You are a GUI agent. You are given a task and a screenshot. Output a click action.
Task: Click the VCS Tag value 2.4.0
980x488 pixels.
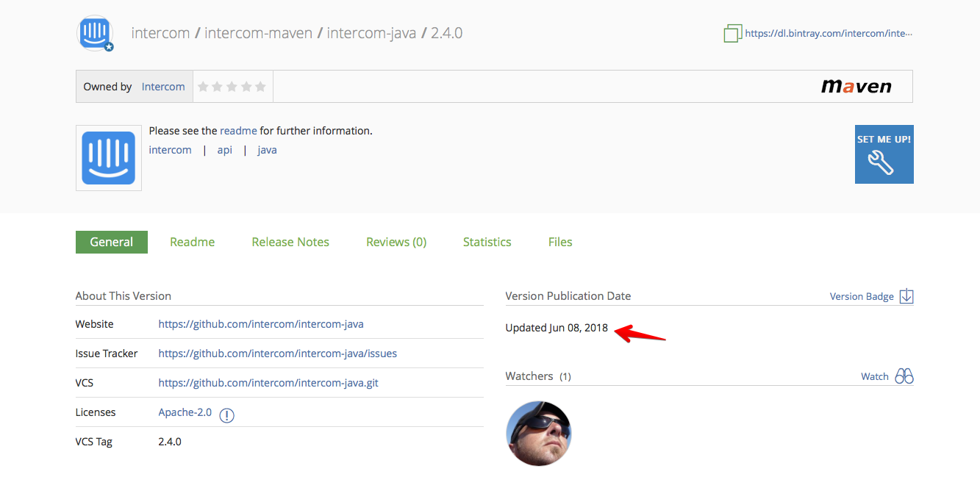tap(170, 442)
